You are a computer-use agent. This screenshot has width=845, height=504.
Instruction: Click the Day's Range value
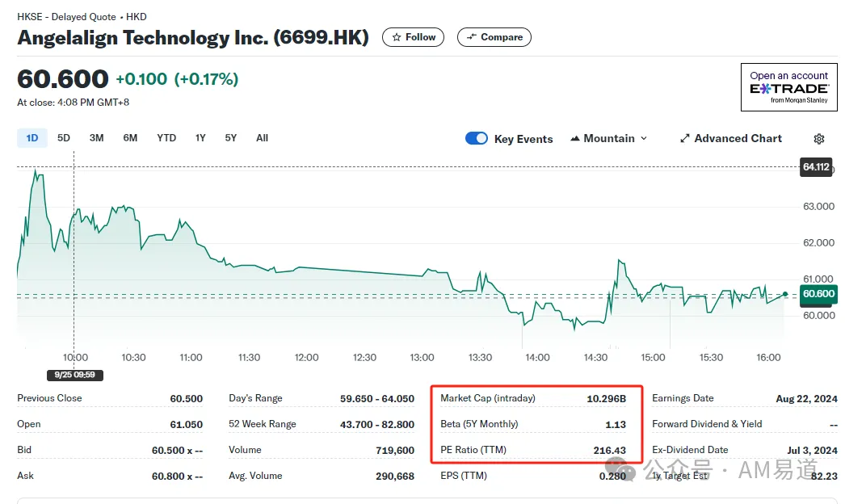point(377,399)
